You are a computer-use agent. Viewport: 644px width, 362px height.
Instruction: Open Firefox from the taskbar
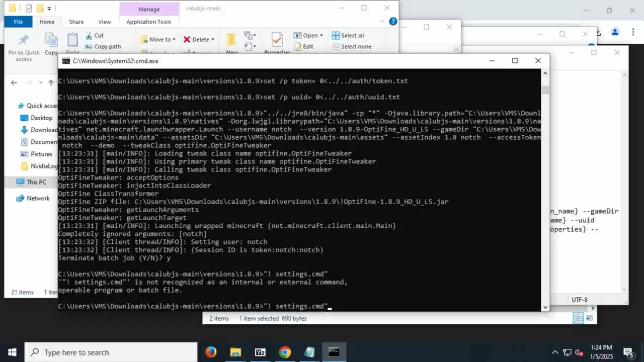click(x=211, y=352)
